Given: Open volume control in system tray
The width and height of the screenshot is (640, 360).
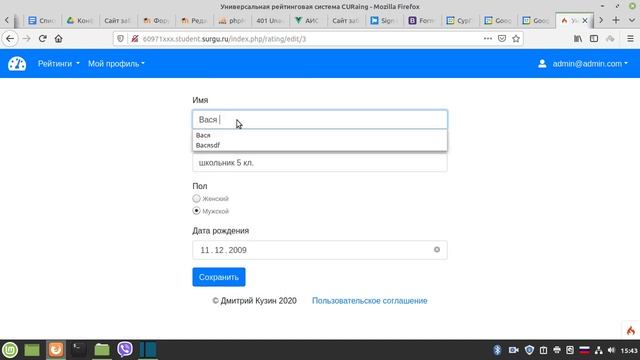Looking at the screenshot, I should tap(611, 350).
